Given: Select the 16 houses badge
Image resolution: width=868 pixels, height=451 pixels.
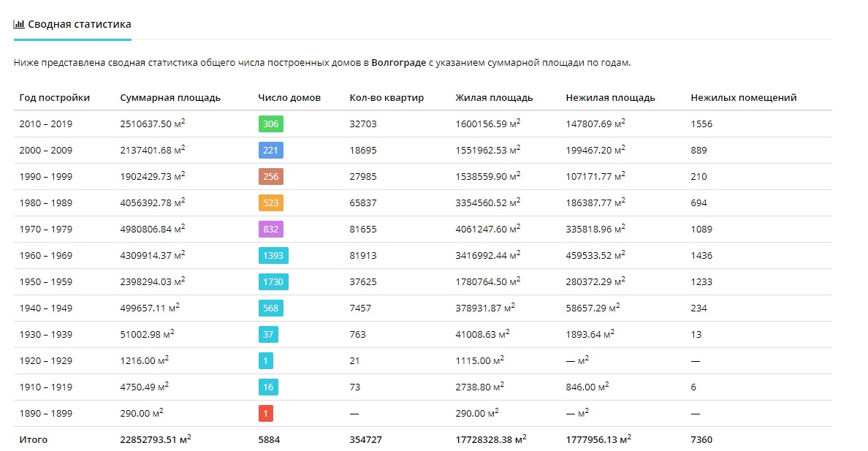Looking at the screenshot, I should tap(268, 387).
